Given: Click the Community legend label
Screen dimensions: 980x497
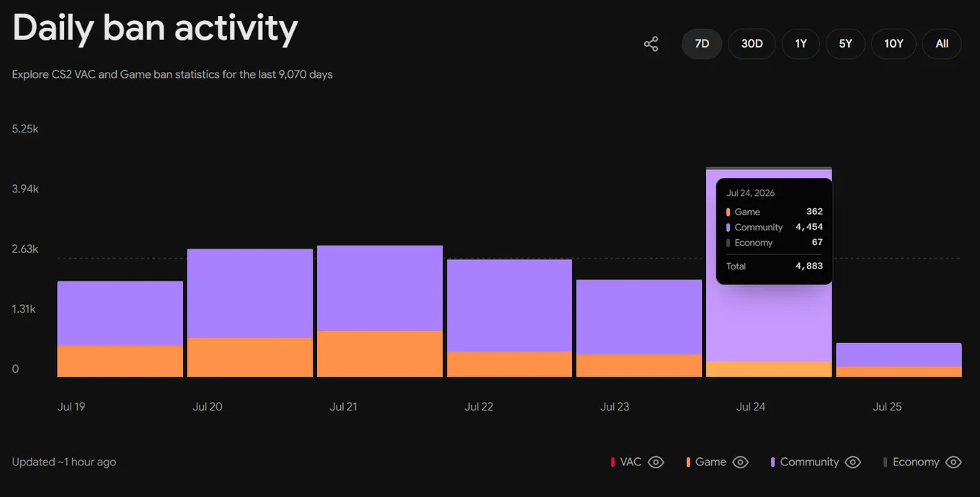Looking at the screenshot, I should (x=809, y=462).
